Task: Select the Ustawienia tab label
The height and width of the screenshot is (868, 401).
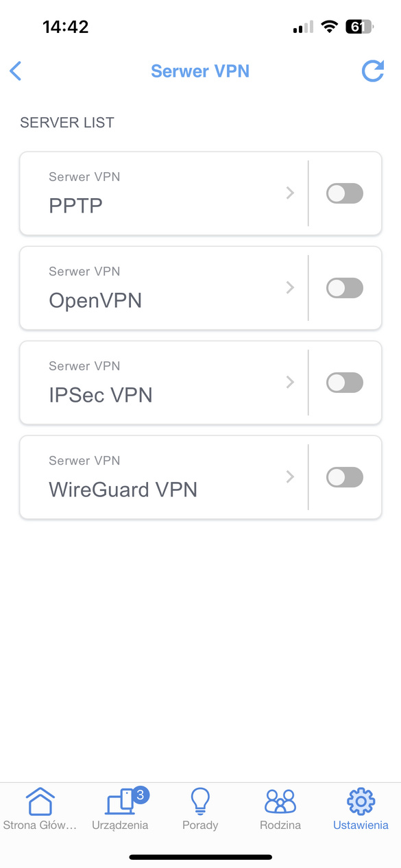Action: (361, 825)
